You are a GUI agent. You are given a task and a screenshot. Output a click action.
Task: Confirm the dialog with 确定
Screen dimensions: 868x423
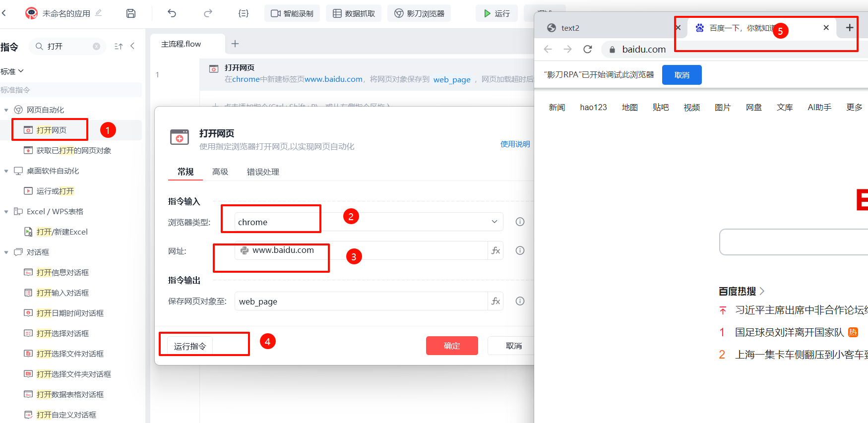click(452, 346)
